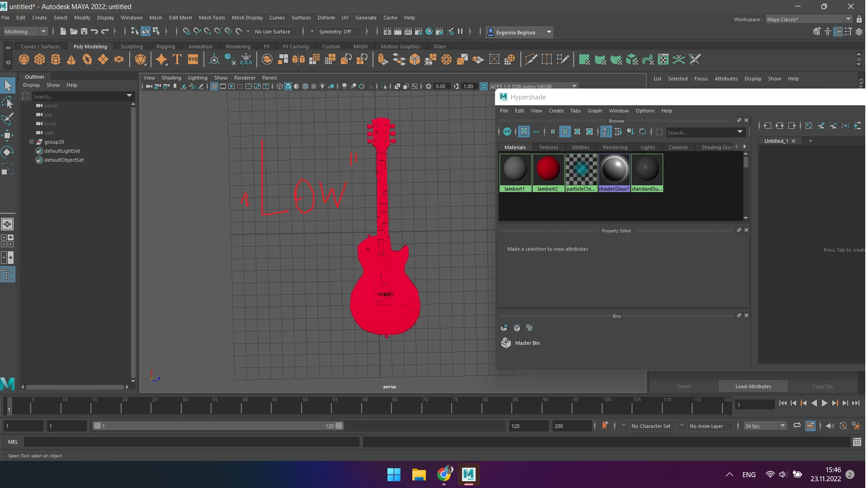Toggle loop playback mode button
868x488 pixels.
(797, 426)
